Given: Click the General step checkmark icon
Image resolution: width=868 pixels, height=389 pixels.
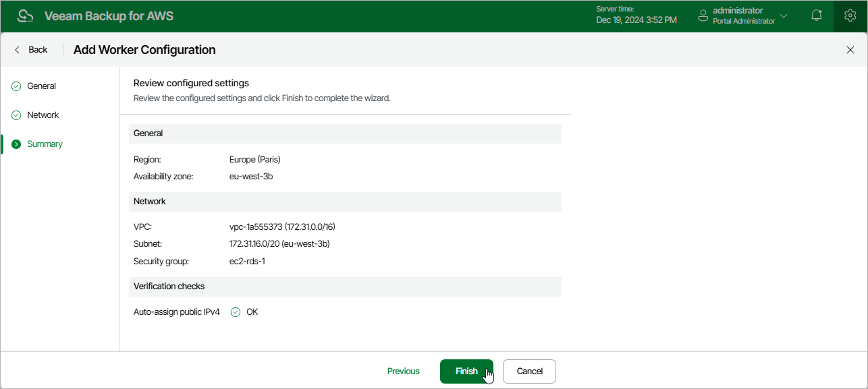Looking at the screenshot, I should (x=16, y=86).
